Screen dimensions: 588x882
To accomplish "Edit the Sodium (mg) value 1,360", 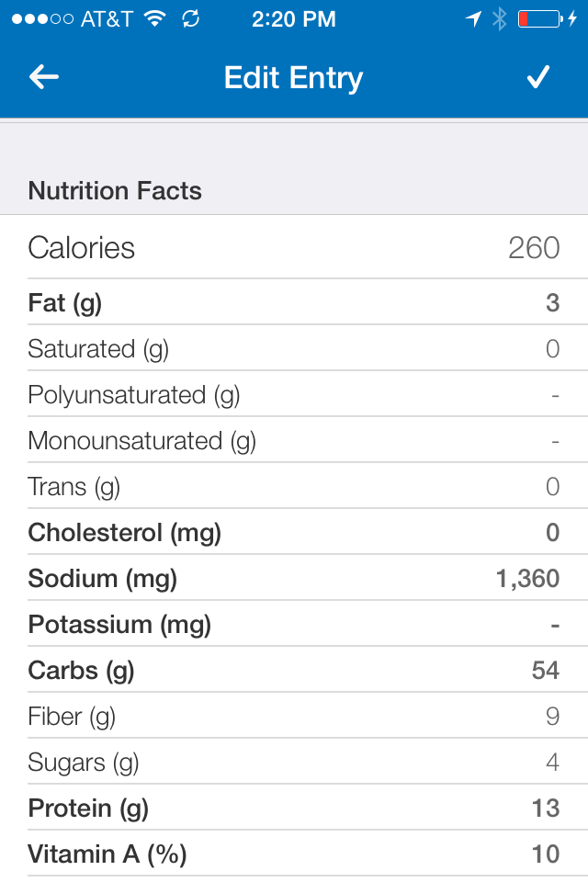I will [526, 579].
